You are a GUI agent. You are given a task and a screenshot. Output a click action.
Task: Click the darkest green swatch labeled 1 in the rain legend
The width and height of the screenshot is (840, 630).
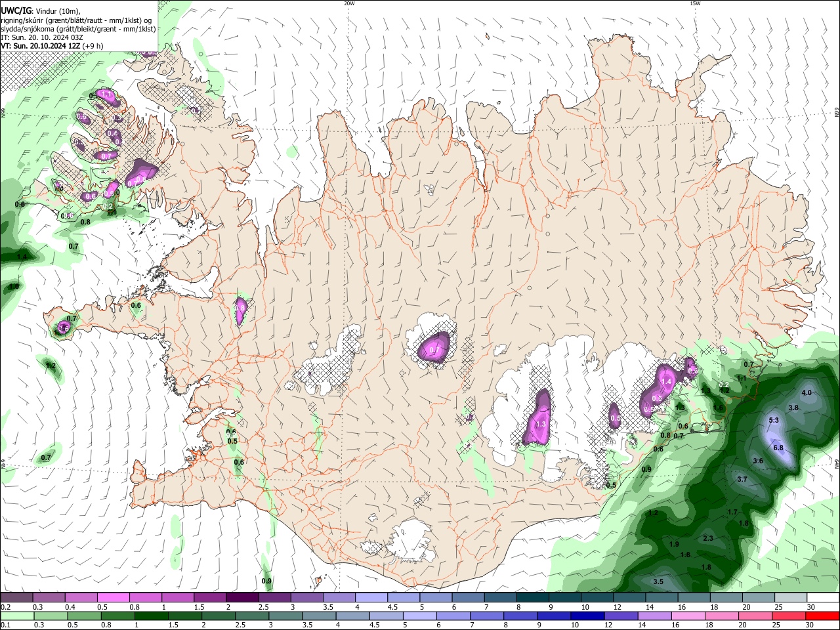click(151, 616)
